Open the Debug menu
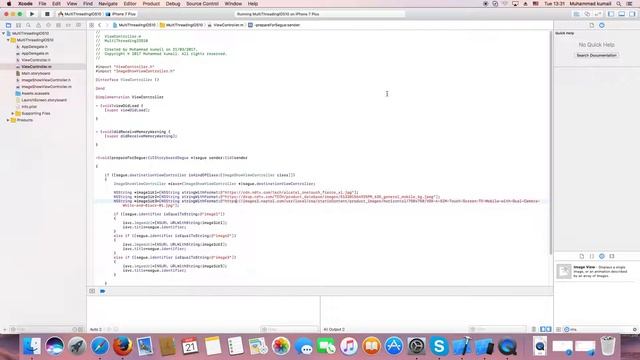Screen dimensions: 640x360 coord(173,4)
